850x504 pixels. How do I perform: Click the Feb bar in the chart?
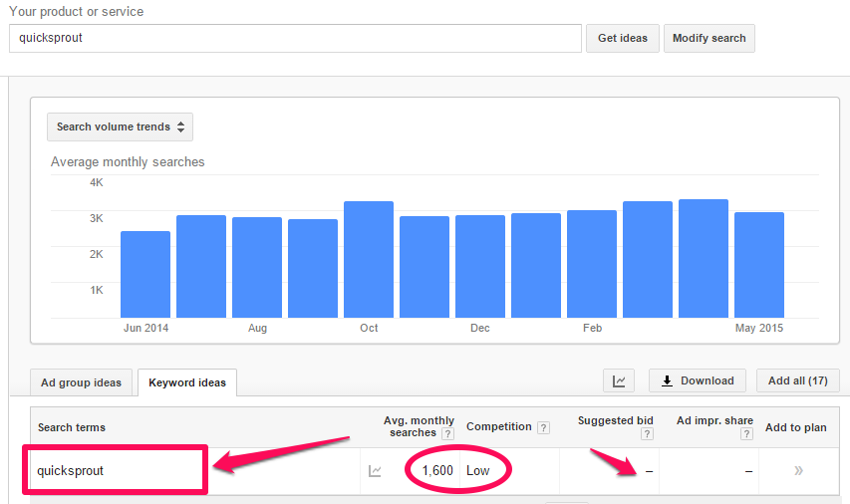592,264
